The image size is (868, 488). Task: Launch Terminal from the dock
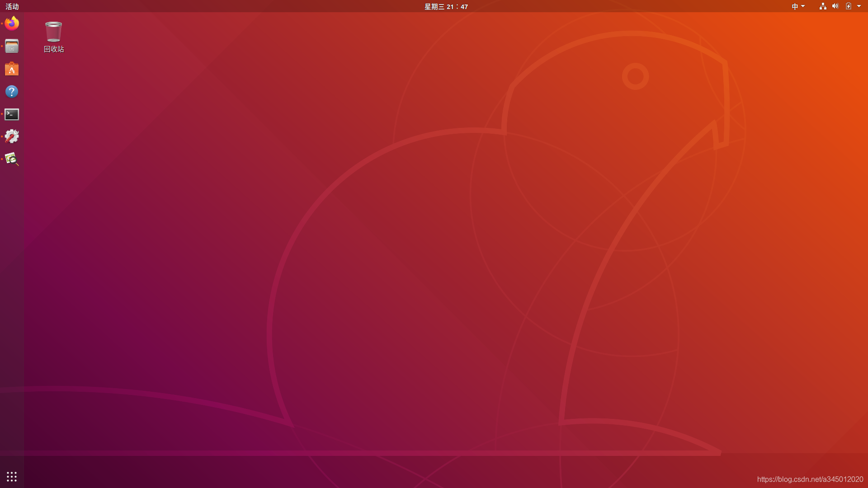[12, 114]
